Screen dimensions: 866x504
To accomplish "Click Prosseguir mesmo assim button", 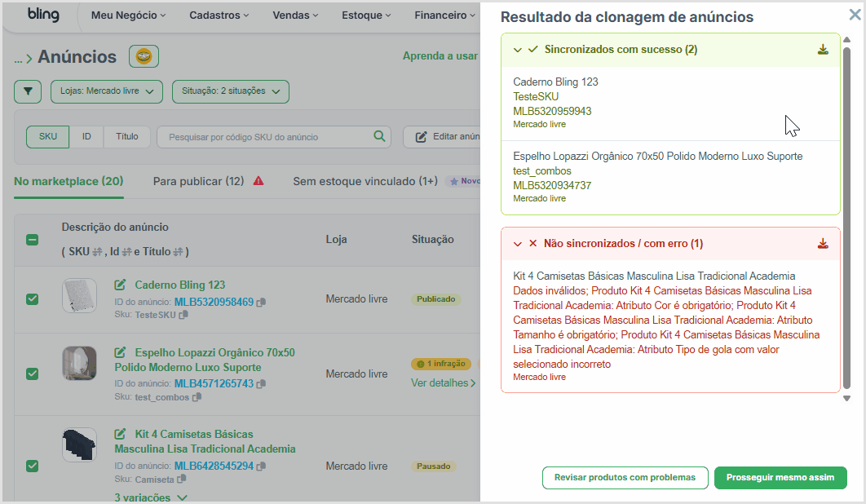I will click(x=780, y=477).
